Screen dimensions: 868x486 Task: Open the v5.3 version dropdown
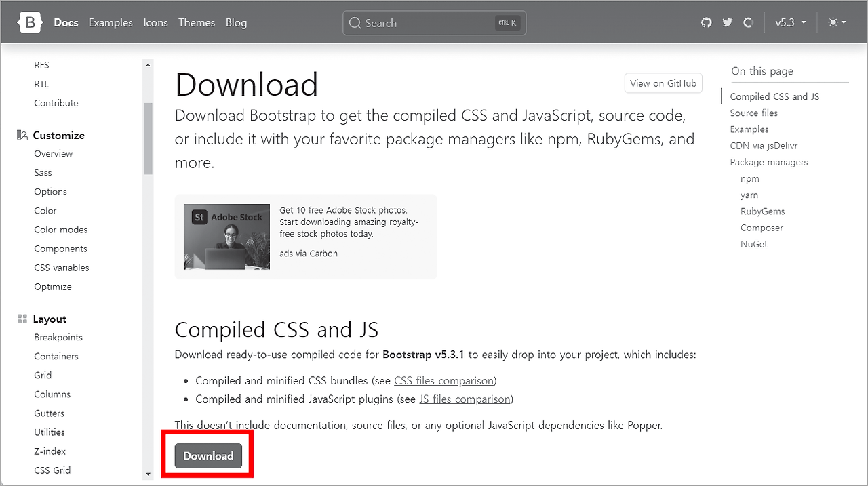click(791, 22)
